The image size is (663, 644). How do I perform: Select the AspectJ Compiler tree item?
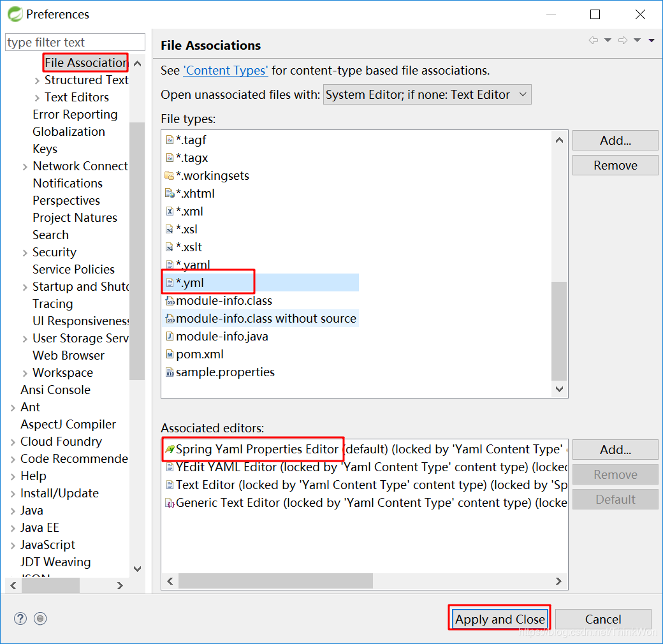click(x=68, y=425)
